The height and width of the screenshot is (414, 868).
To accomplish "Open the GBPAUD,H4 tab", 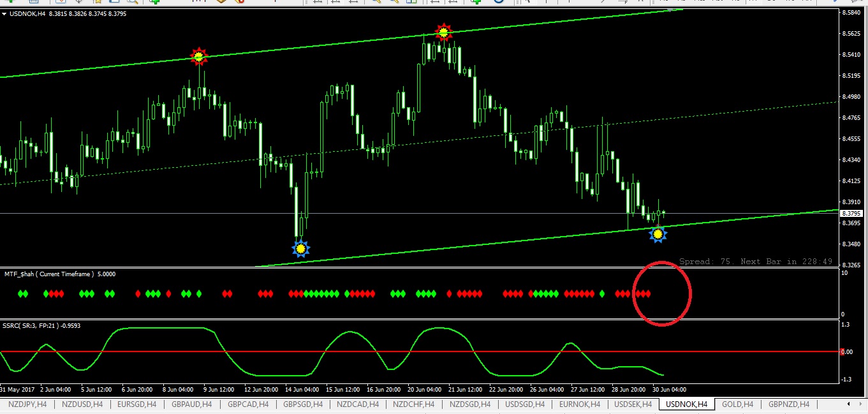I will [x=192, y=404].
